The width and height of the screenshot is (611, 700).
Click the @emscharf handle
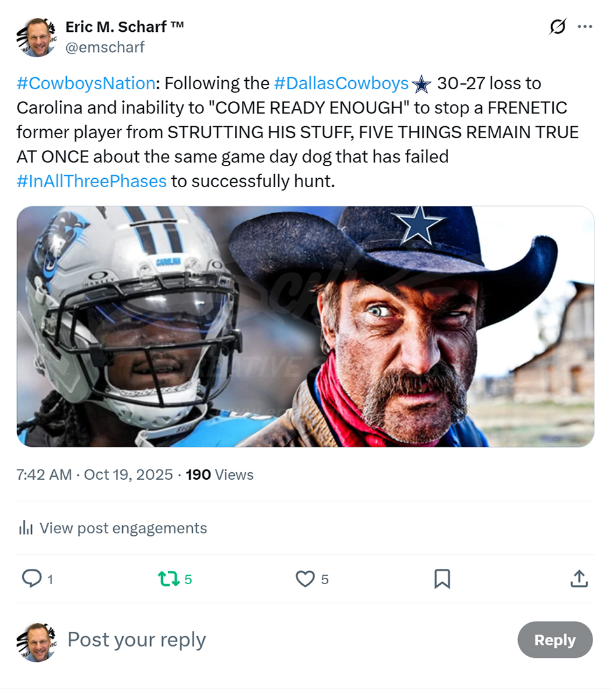pyautogui.click(x=105, y=47)
